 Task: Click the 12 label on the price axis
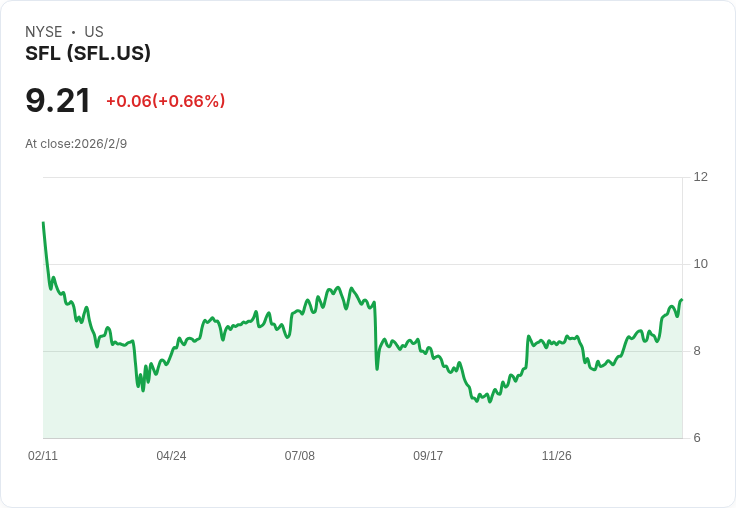[x=700, y=177]
